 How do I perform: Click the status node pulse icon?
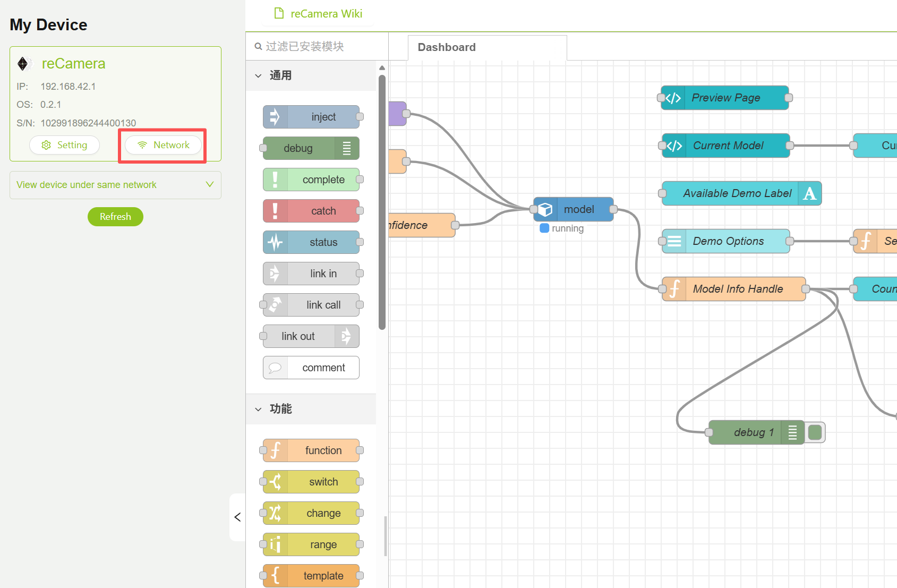(275, 242)
